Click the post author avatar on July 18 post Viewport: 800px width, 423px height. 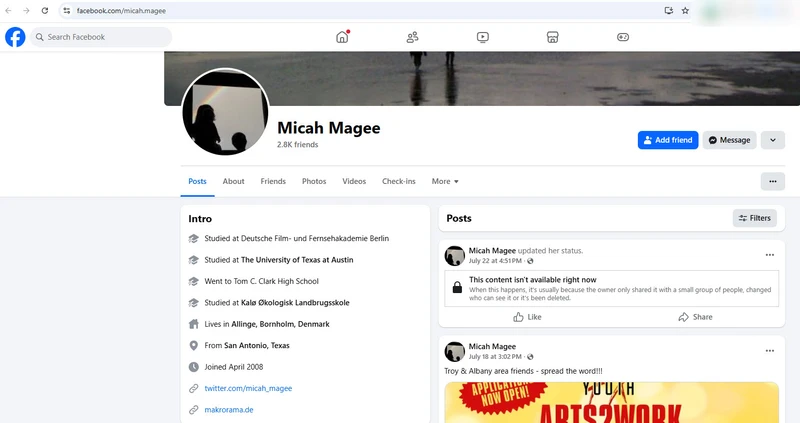coord(455,352)
